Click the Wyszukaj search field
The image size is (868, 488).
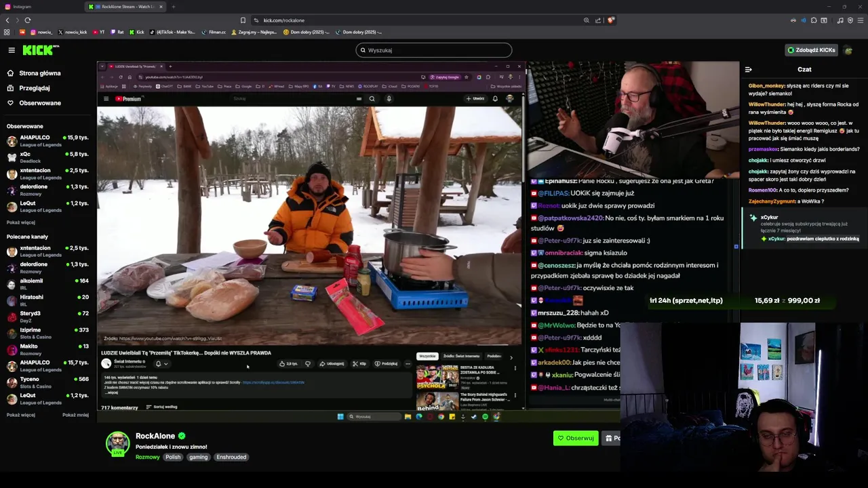pos(434,50)
